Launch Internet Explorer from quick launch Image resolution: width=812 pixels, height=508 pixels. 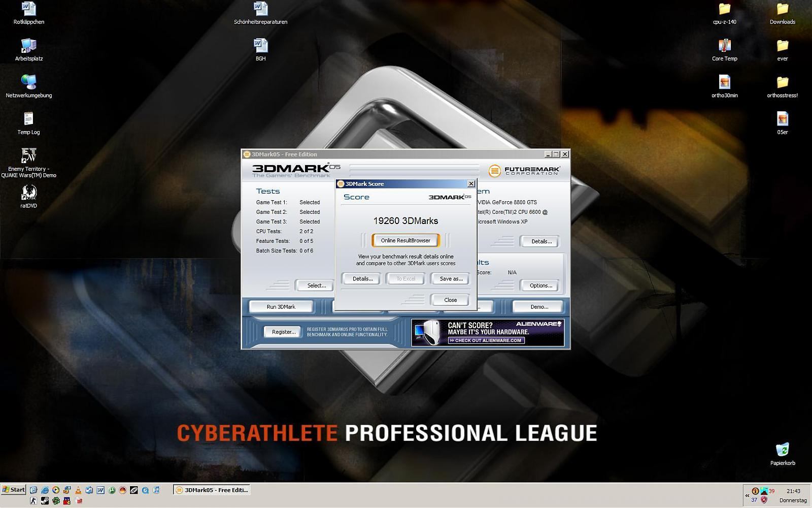point(45,490)
